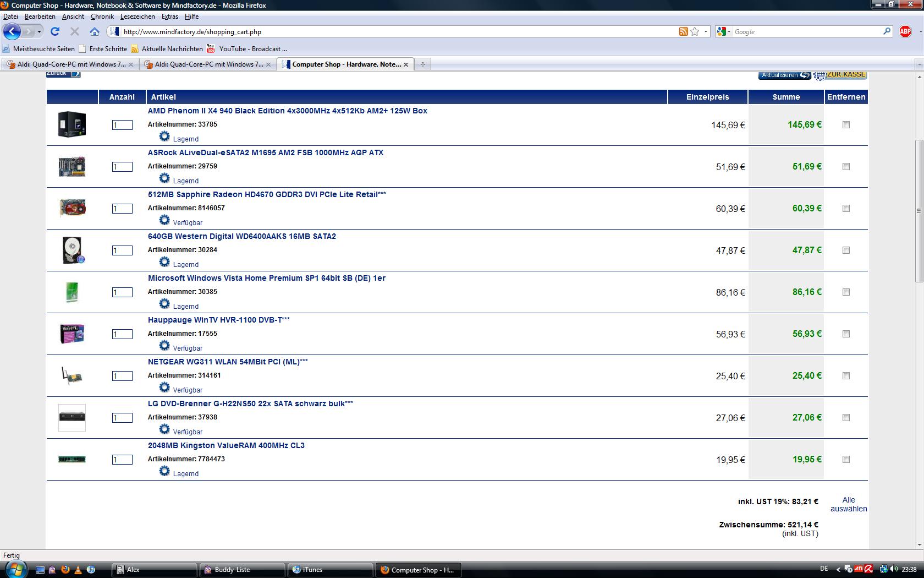This screenshot has height=578, width=924.
Task: Launch Firefox from quick launch bar
Action: (x=65, y=570)
